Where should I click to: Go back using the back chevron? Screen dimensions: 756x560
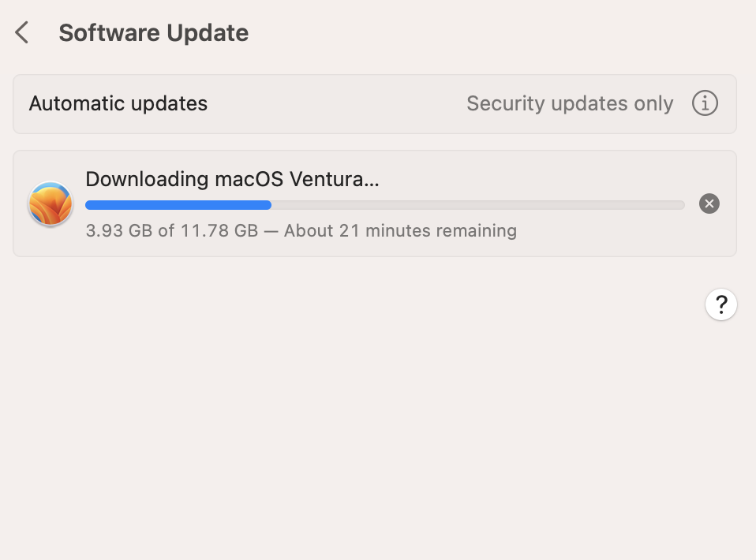22,33
